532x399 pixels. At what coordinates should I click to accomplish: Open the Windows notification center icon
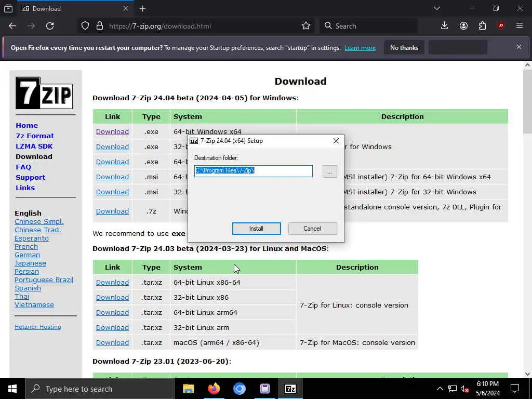coord(515,389)
